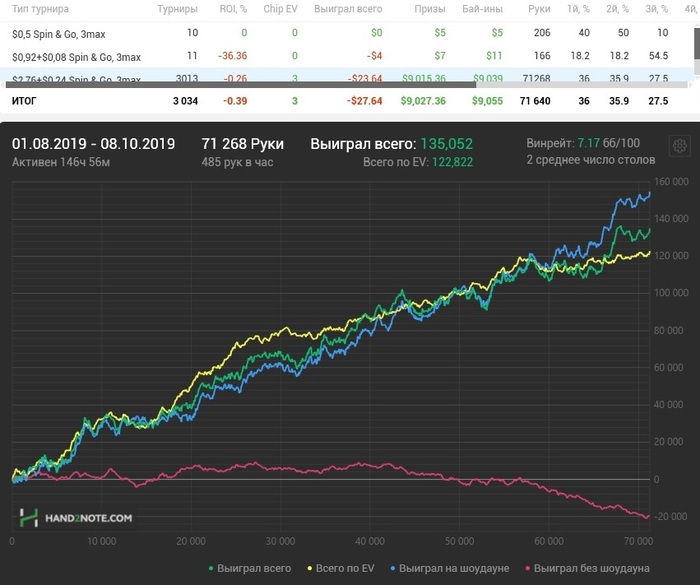Toggle the 'Выиграл без шоудауна' legend series
The height and width of the screenshot is (585, 700).
(587, 568)
